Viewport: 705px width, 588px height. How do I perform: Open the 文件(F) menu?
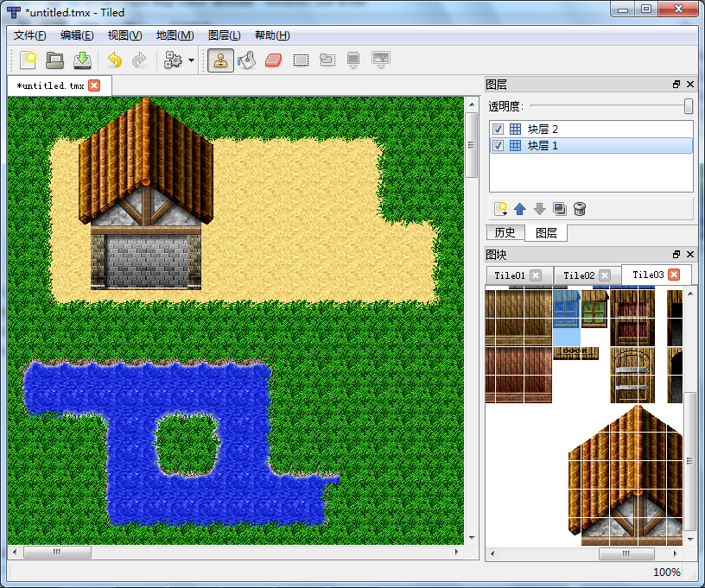[x=29, y=35]
